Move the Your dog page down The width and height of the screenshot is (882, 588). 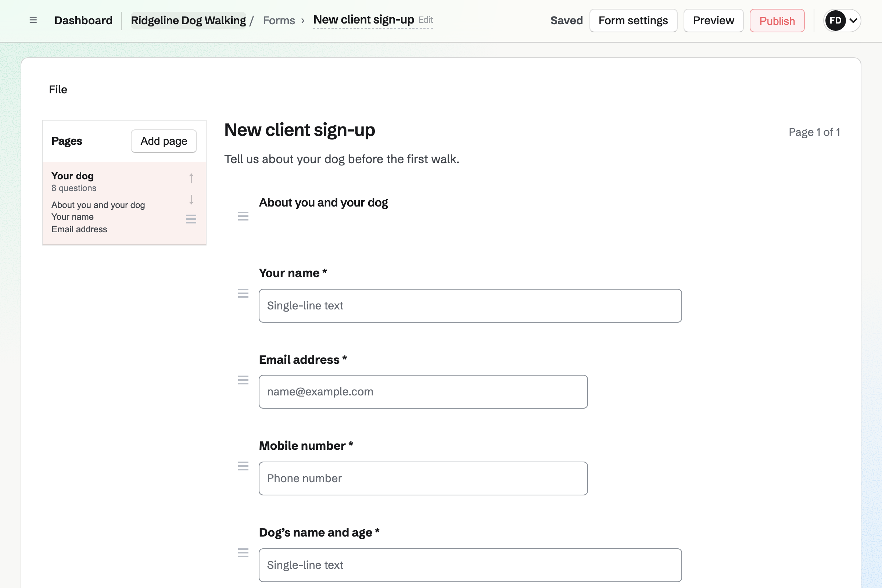tap(191, 200)
